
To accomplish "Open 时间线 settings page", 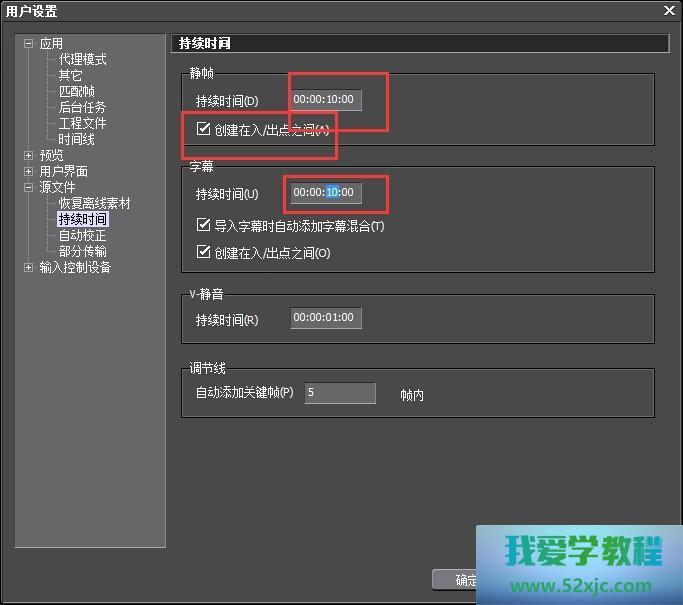I will click(x=76, y=140).
